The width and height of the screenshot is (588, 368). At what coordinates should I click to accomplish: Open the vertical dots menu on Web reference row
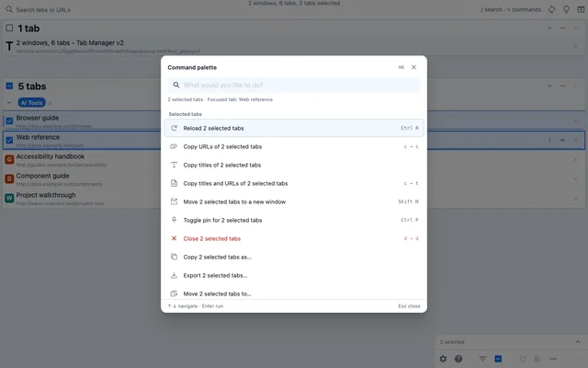click(549, 140)
